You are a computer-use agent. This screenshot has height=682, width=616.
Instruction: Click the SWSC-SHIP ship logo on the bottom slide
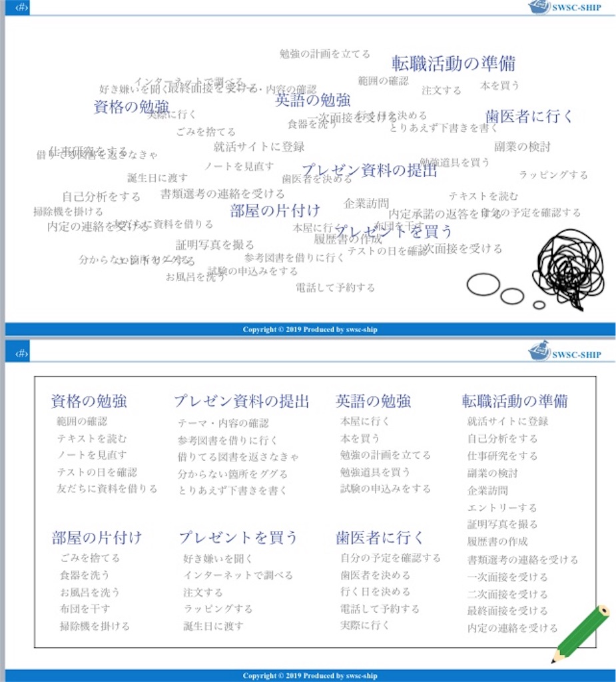coord(542,354)
